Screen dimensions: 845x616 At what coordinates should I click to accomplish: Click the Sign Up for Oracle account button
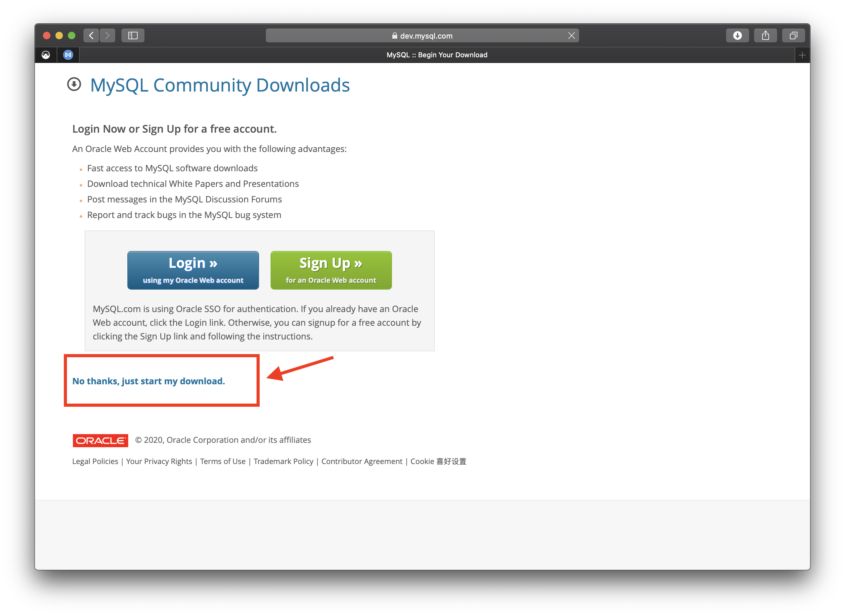pyautogui.click(x=331, y=270)
